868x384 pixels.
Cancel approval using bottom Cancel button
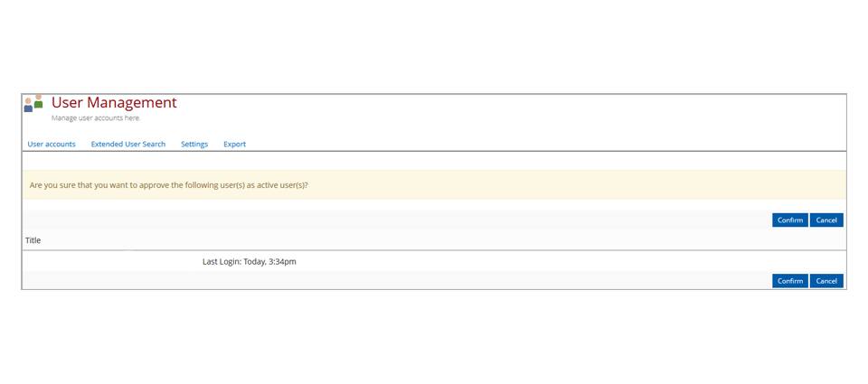click(826, 281)
